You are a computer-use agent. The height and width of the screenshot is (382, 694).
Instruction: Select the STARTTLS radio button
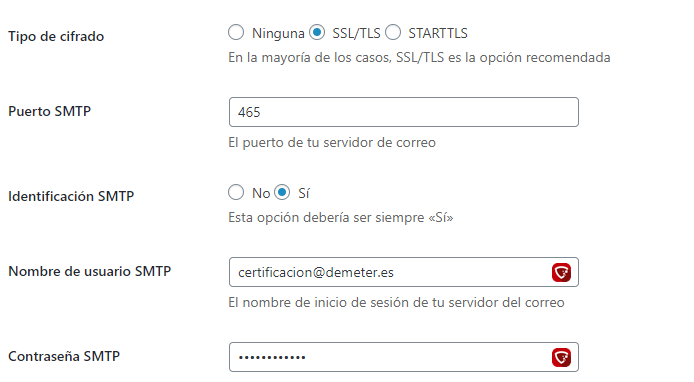pos(393,32)
